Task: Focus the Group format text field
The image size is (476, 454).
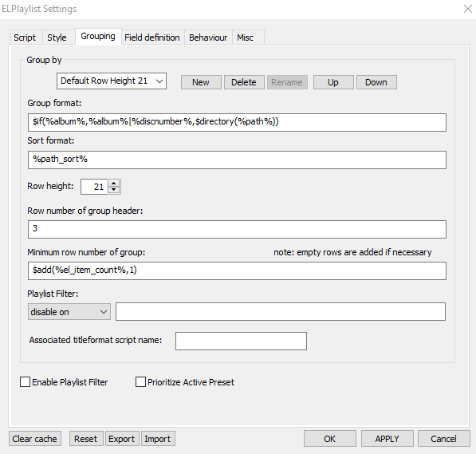Action: coord(237,122)
